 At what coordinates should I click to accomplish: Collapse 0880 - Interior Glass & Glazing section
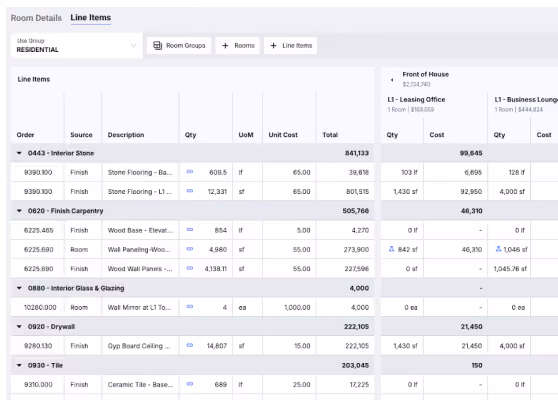[19, 288]
